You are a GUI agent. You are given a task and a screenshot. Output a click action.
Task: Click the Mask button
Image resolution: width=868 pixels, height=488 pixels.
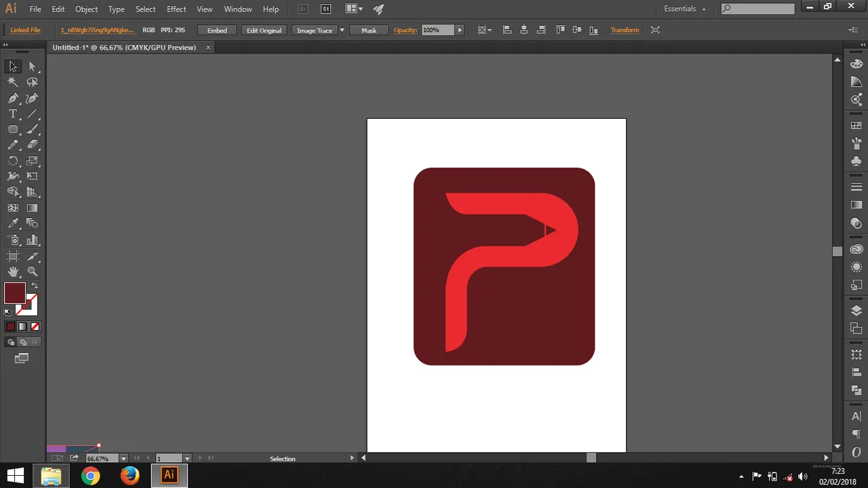[369, 30]
